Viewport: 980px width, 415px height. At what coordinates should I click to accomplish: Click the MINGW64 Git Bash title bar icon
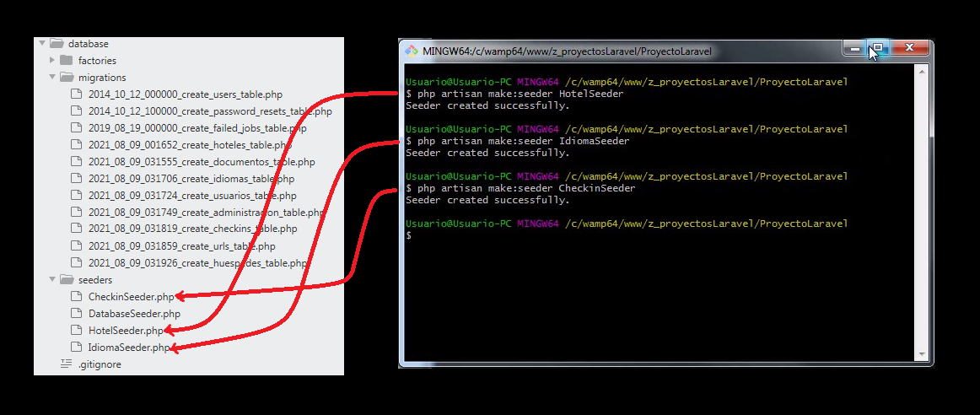click(412, 50)
